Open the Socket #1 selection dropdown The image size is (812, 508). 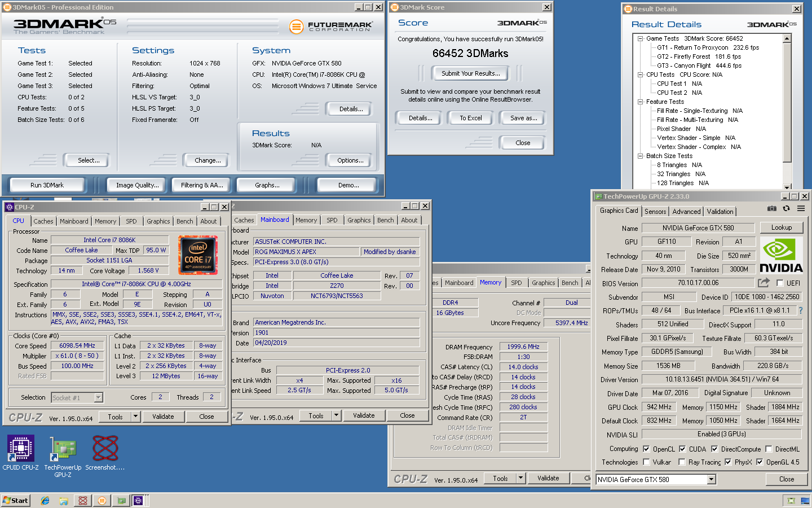98,397
